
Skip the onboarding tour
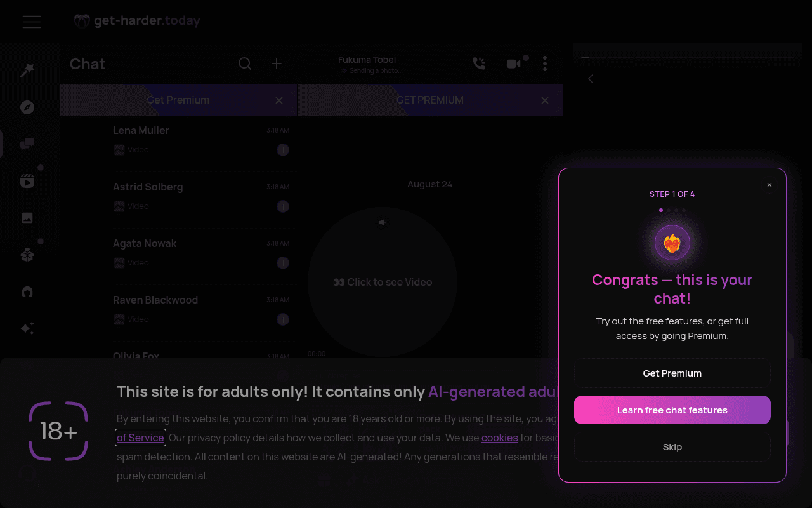tap(672, 447)
